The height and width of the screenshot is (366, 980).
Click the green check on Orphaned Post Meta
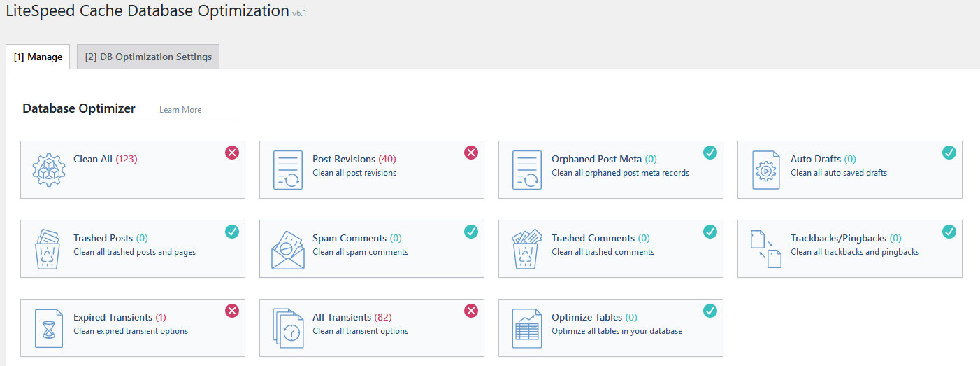710,153
